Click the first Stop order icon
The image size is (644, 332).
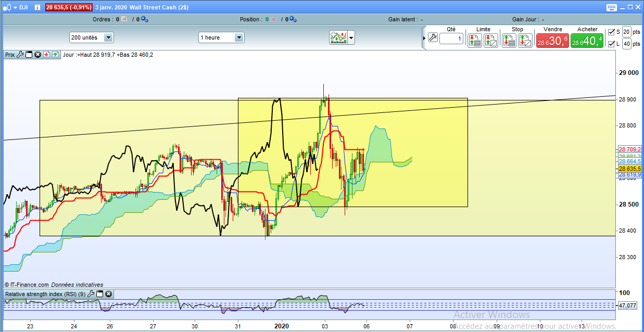coord(509,40)
